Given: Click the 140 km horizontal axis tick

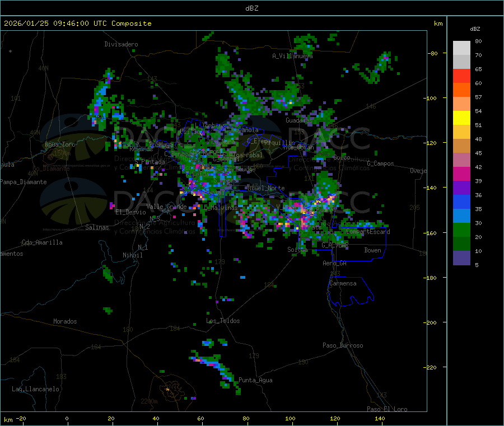Looking at the screenshot, I should [380, 418].
